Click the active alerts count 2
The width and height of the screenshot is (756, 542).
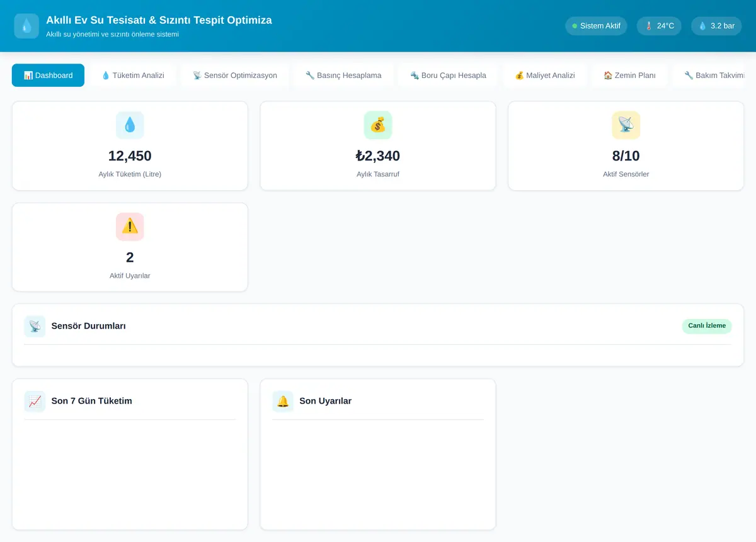[130, 257]
